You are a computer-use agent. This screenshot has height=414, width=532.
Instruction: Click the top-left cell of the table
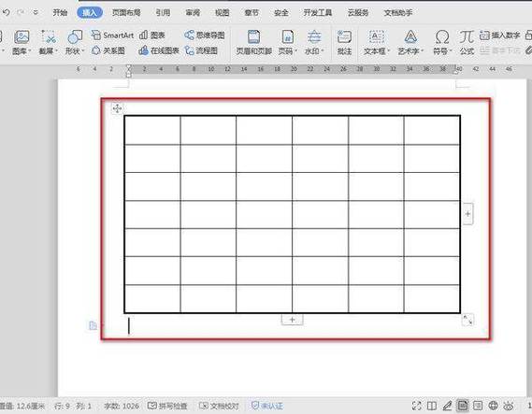pos(152,130)
